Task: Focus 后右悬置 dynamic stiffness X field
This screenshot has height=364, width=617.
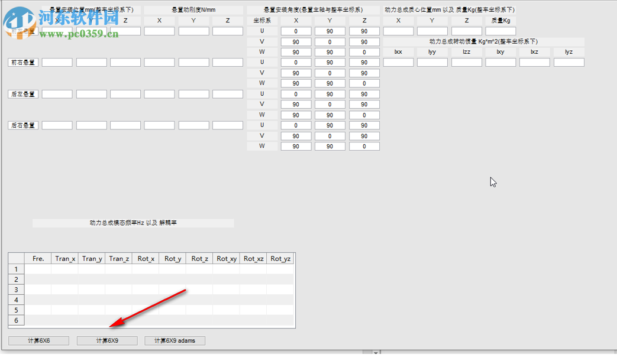Action: point(159,125)
